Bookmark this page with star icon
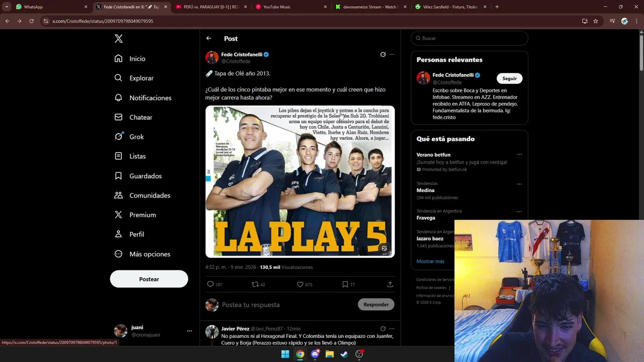 click(x=596, y=21)
